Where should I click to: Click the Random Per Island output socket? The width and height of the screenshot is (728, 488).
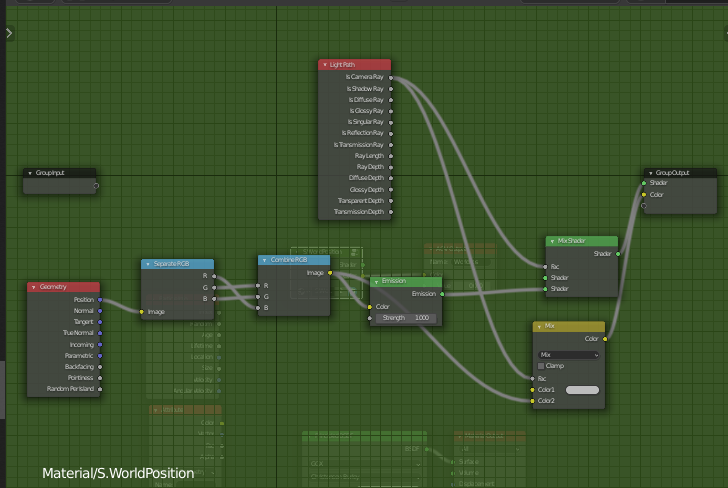coord(100,389)
